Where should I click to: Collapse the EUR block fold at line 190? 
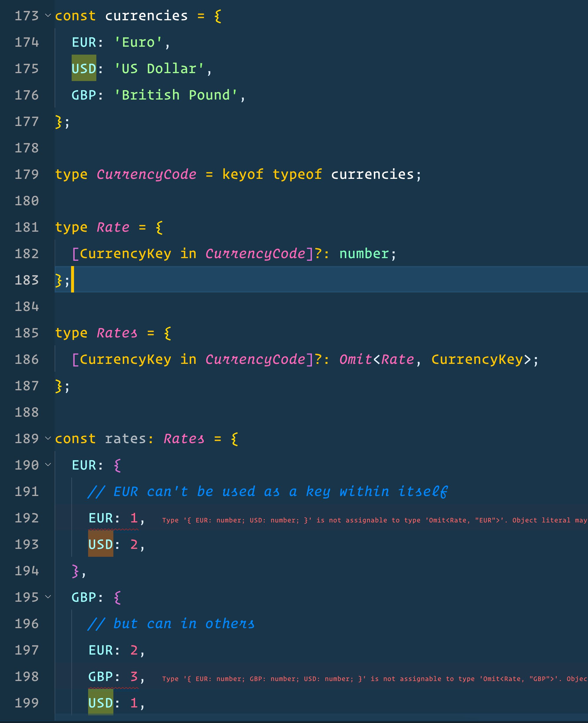click(x=48, y=465)
